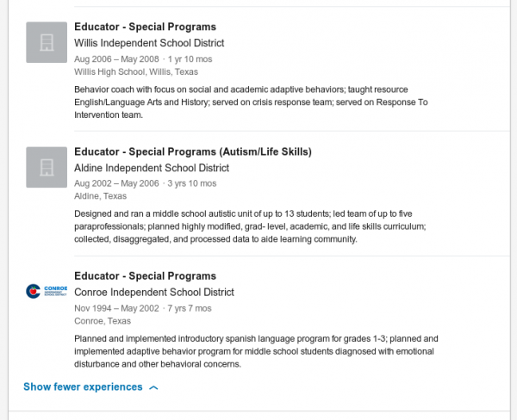Click the behavior coach description paragraph
Viewport: 517px width, 420px height.
pyautogui.click(x=241, y=102)
